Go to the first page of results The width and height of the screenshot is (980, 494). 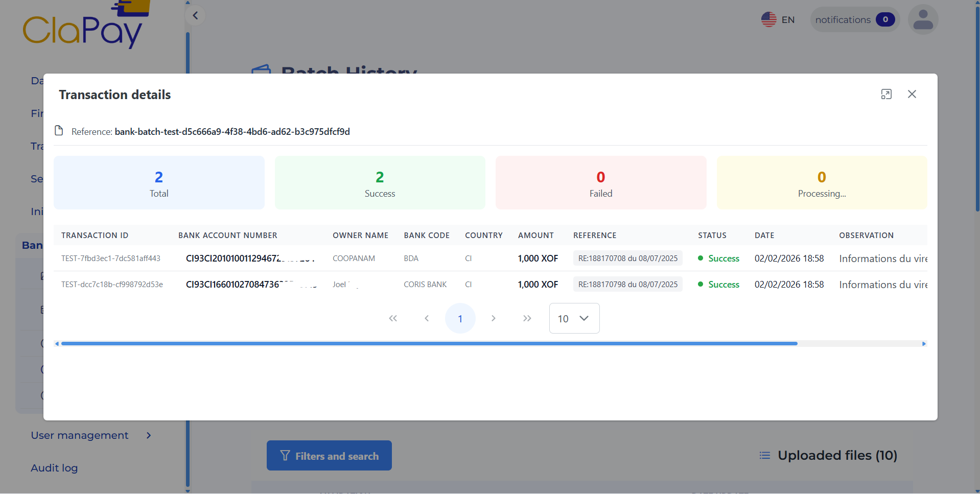click(392, 318)
